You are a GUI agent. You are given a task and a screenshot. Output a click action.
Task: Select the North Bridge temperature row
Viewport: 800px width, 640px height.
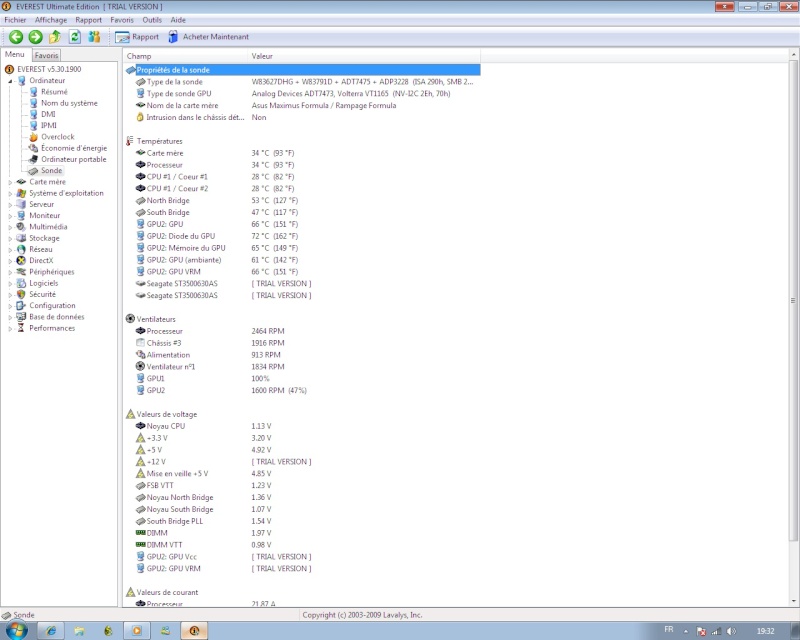click(x=302, y=201)
